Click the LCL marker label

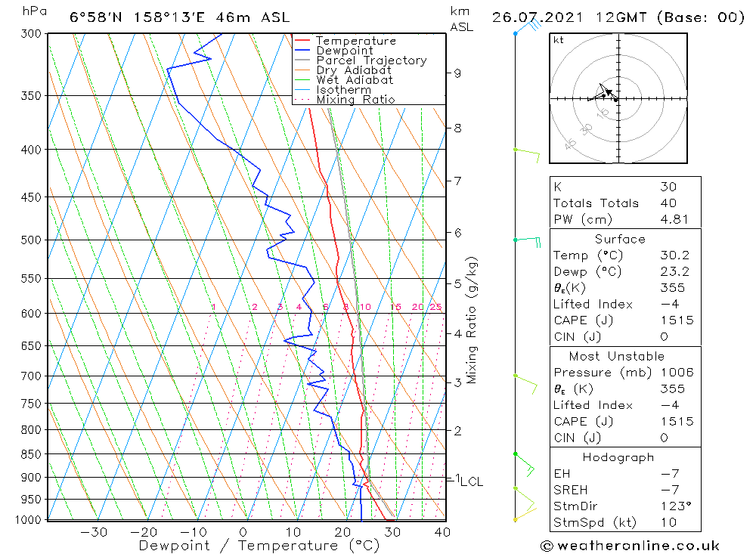coord(472,481)
